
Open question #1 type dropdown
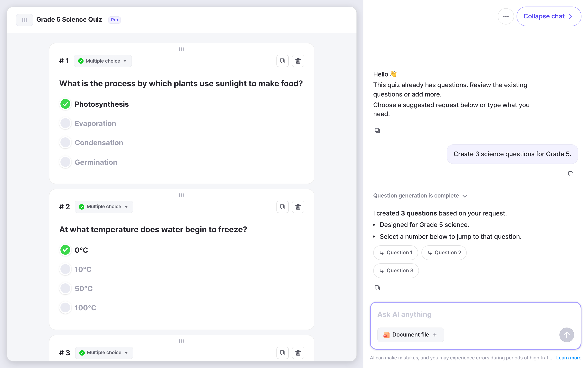(103, 61)
